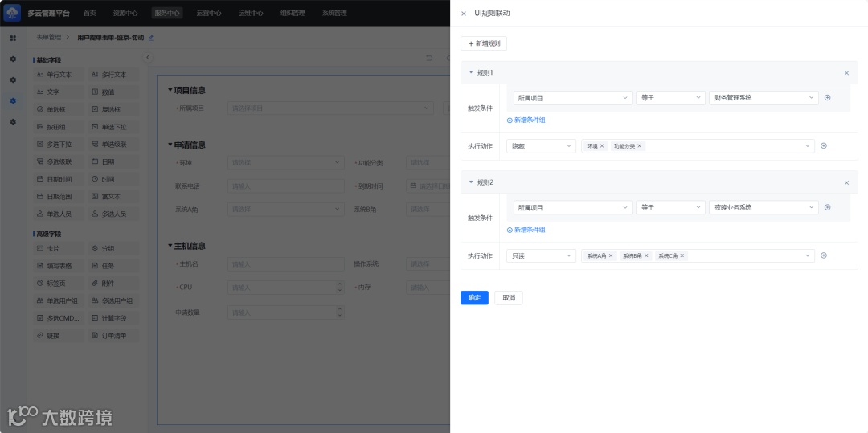Select the 订单清单 advanced component
This screenshot has width=868, height=433.
pyautogui.click(x=113, y=336)
